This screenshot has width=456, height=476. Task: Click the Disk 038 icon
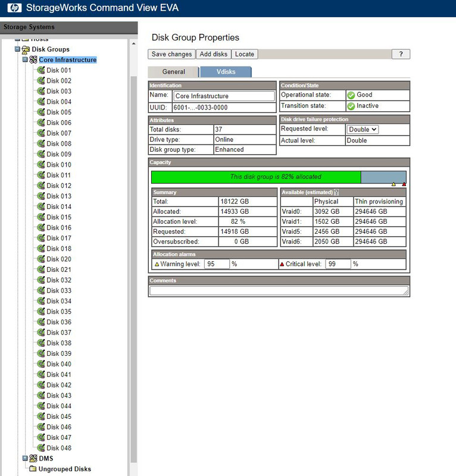pos(41,343)
